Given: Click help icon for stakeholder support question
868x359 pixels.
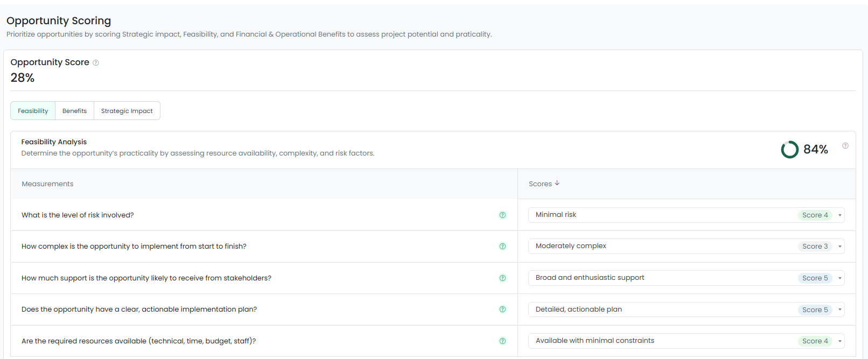Looking at the screenshot, I should 502,278.
